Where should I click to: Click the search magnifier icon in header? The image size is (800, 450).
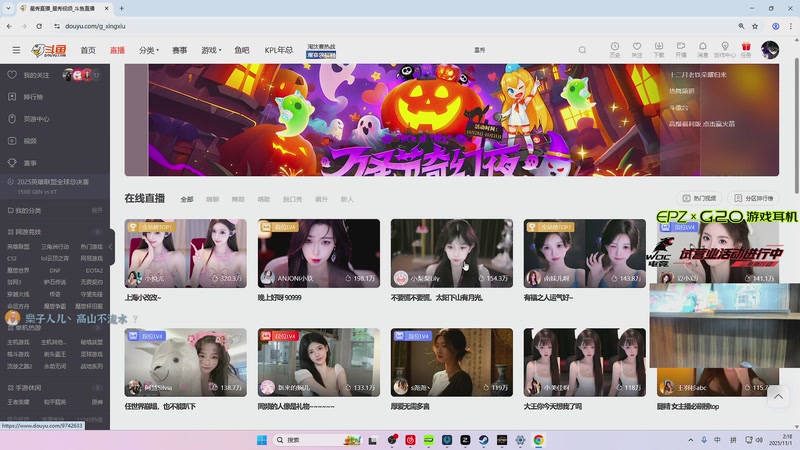582,50
